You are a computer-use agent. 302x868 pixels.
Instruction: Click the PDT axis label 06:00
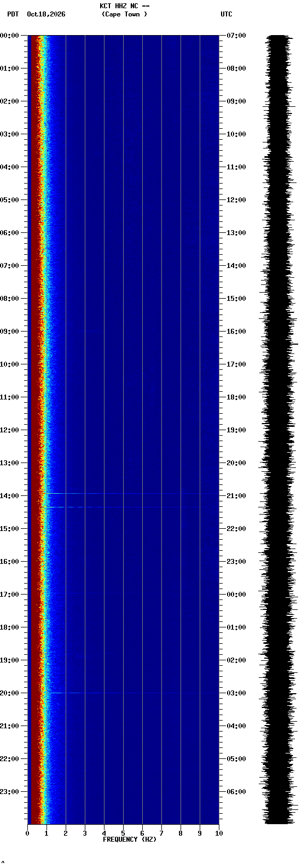tap(9, 233)
